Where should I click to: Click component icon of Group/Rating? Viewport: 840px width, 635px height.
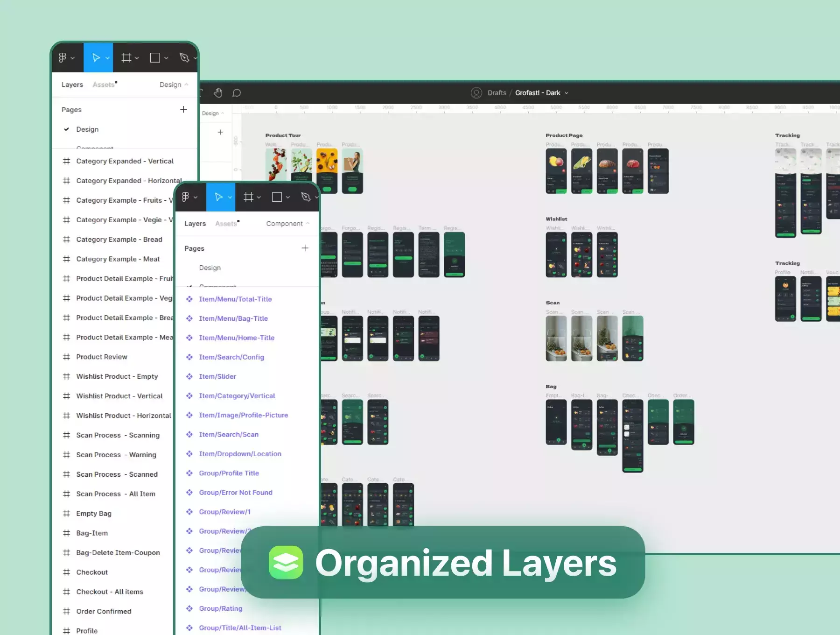click(x=189, y=608)
